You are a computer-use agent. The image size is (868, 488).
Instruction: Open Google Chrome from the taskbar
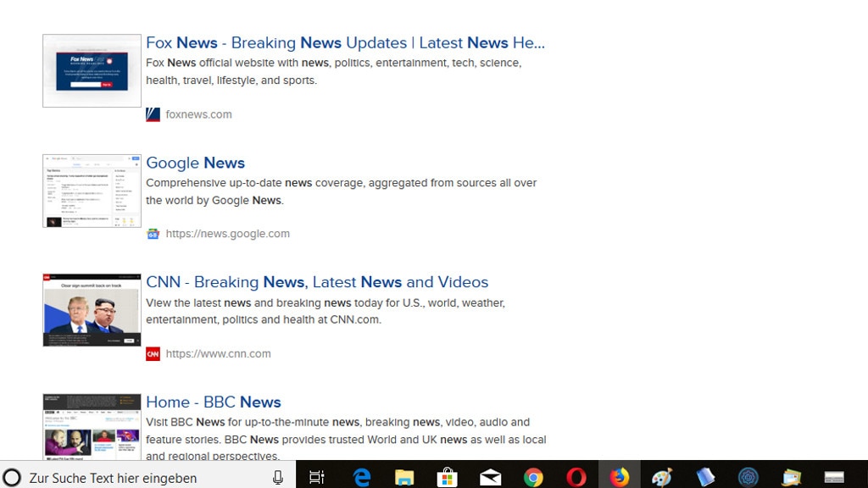click(533, 476)
